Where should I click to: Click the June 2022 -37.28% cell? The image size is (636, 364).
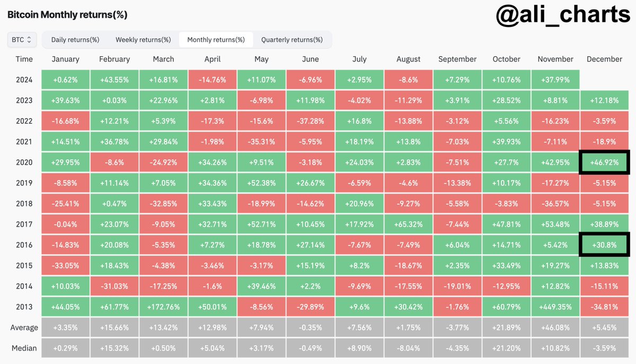coord(310,121)
